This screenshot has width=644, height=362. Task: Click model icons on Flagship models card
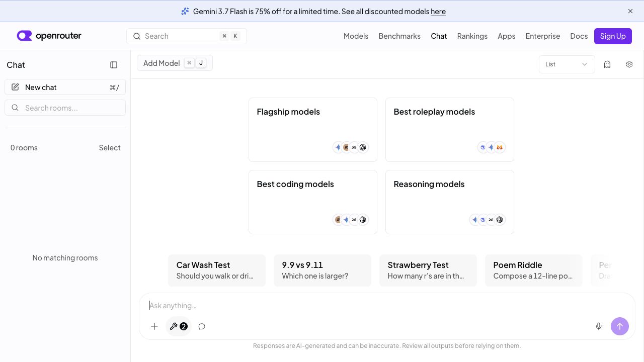tap(351, 147)
